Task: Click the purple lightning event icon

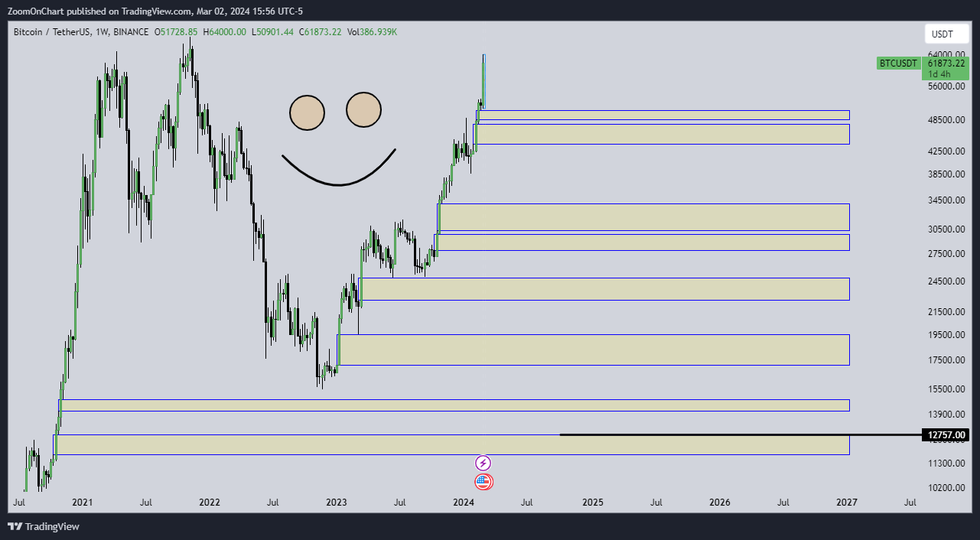Action: coord(483,463)
